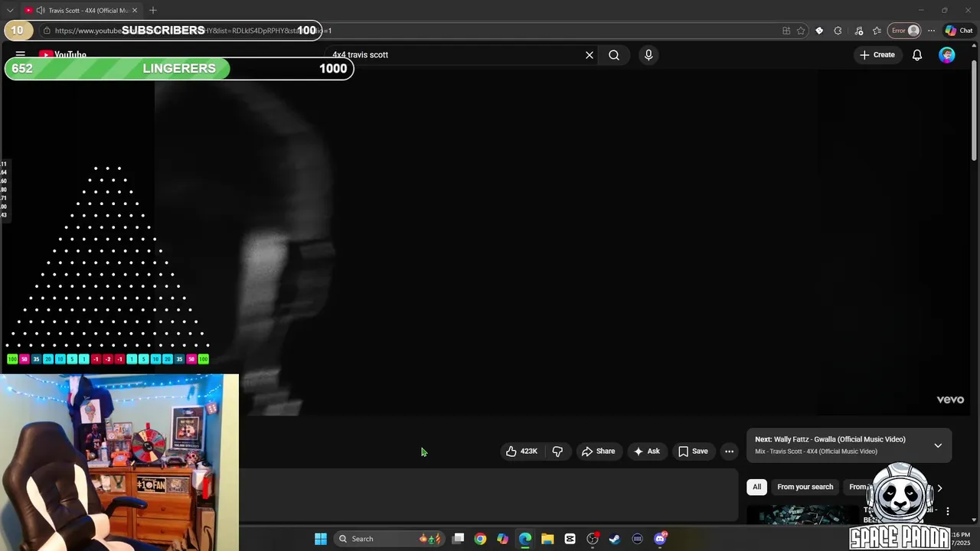Viewport: 980px width, 551px height.
Task: Open Steam from the taskbar
Action: pos(615,539)
